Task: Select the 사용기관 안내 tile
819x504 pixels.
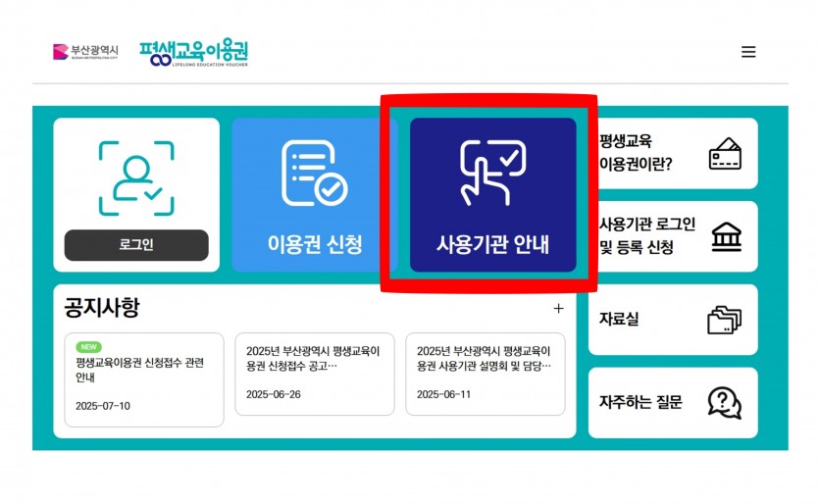Action: (x=492, y=195)
